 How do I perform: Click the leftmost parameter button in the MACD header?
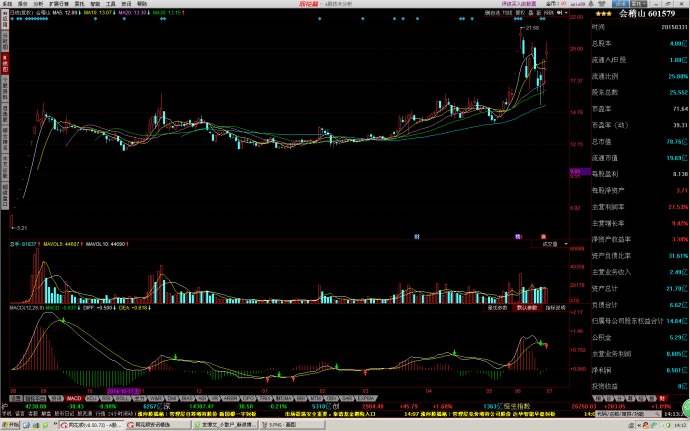coord(497,308)
